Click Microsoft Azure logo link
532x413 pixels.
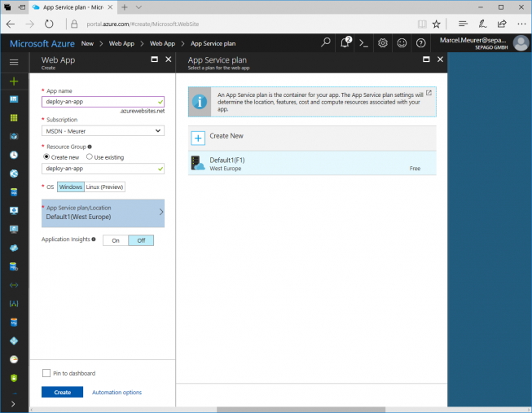pyautogui.click(x=42, y=43)
